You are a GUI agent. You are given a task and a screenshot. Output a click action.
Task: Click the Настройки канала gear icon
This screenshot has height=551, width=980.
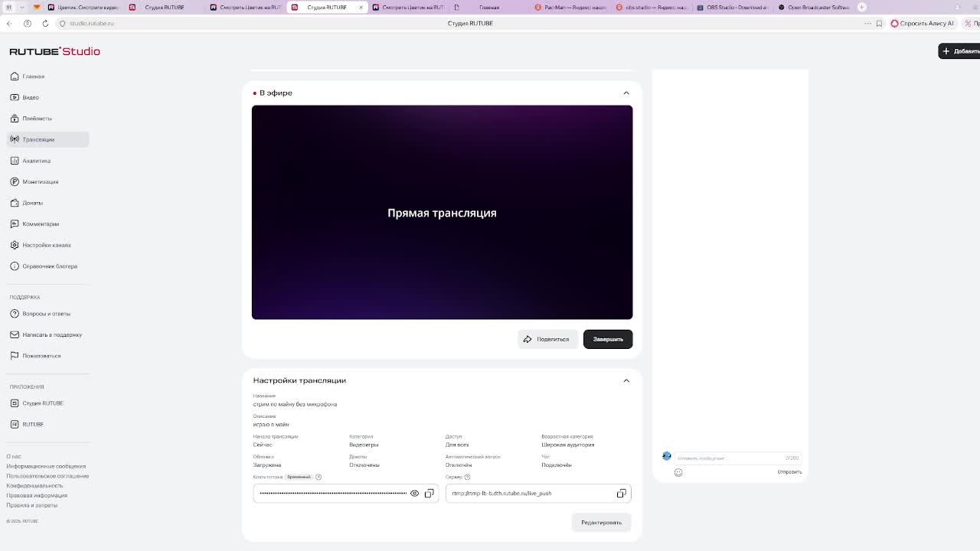click(15, 245)
